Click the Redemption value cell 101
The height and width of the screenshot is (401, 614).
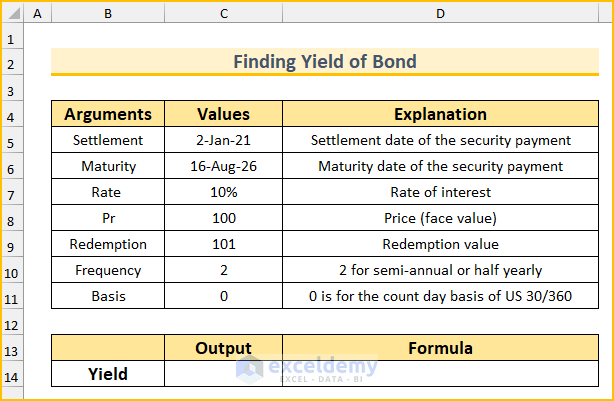(x=223, y=244)
